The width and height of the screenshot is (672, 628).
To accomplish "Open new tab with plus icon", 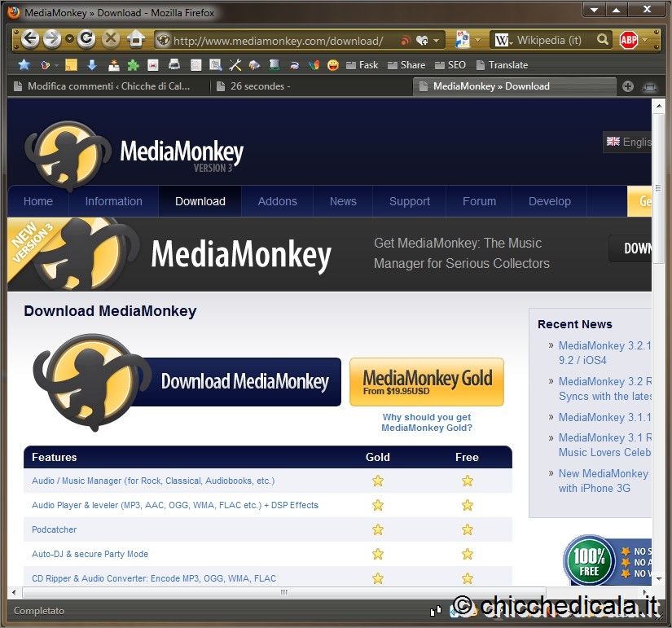I will click(x=628, y=86).
